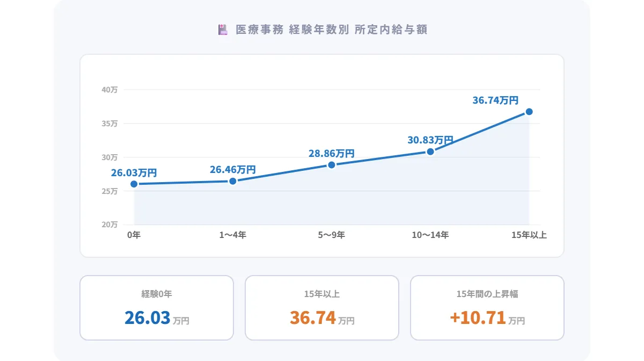Click the hospital icon beside the chart title
Viewport: 644px width, 361px height.
(223, 30)
